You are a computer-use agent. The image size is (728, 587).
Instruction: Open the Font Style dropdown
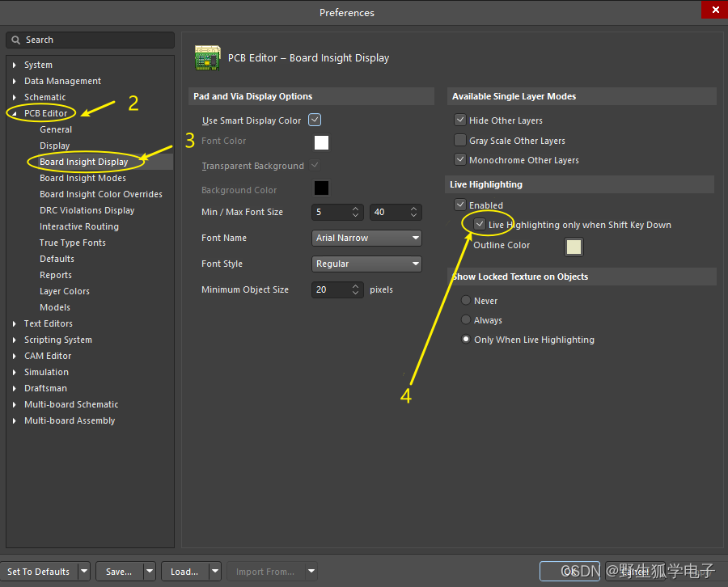(366, 264)
